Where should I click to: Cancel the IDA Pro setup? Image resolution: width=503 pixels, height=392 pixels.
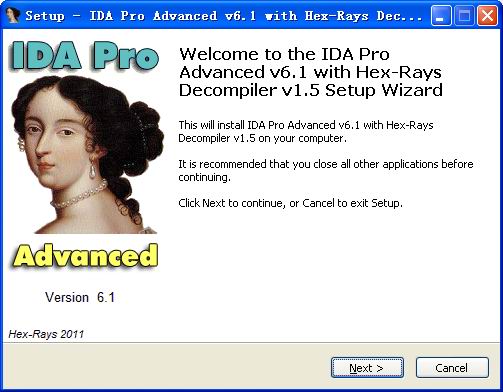pyautogui.click(x=452, y=367)
